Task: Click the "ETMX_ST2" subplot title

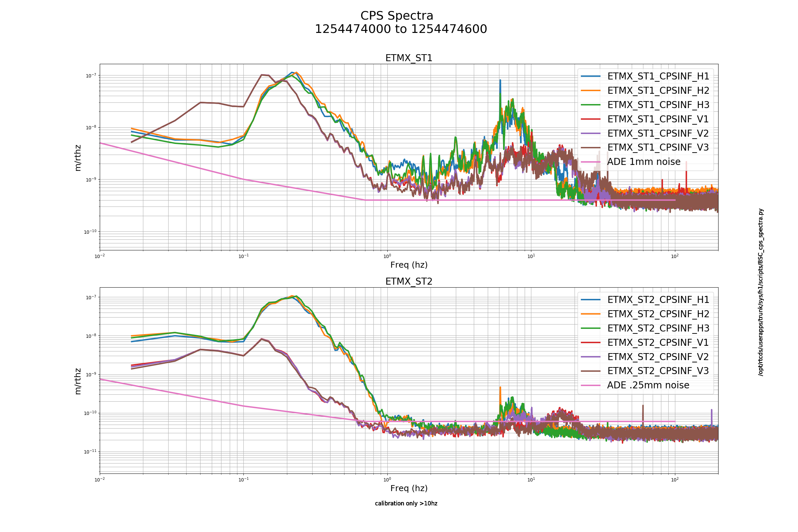Action: [409, 282]
